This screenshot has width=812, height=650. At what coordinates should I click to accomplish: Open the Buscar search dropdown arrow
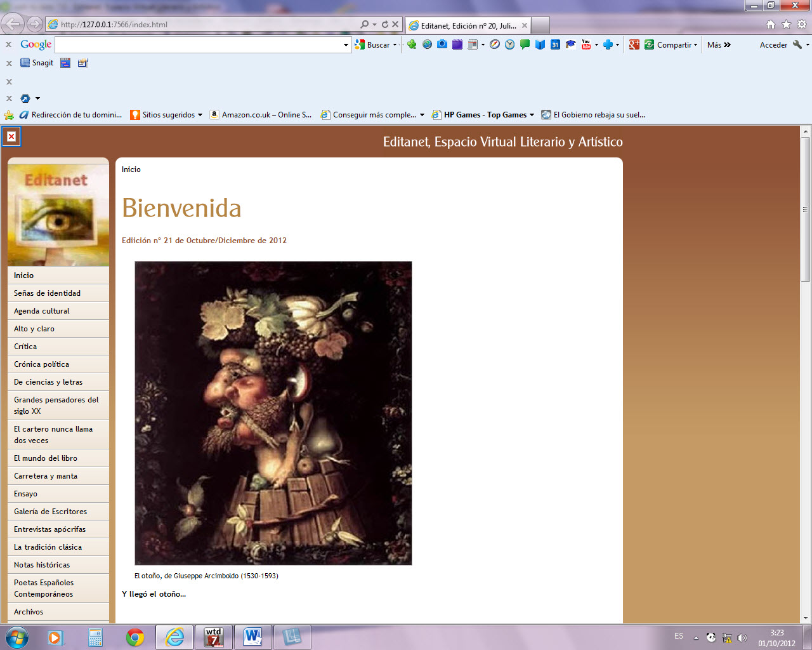pyautogui.click(x=395, y=45)
